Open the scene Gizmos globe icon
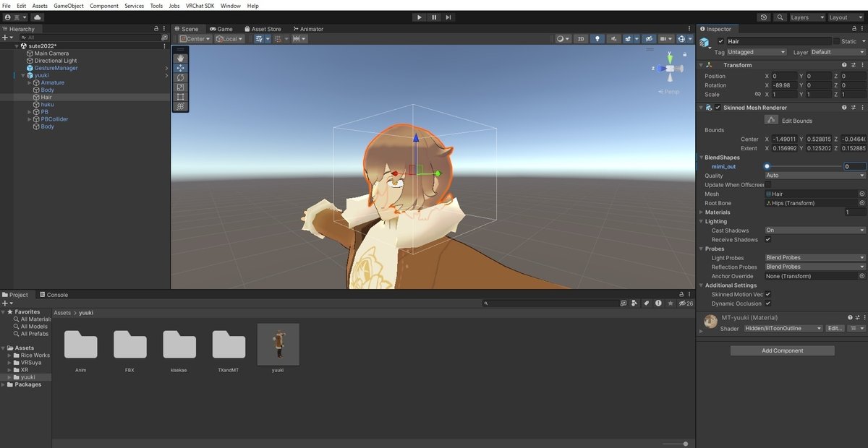 (682, 39)
